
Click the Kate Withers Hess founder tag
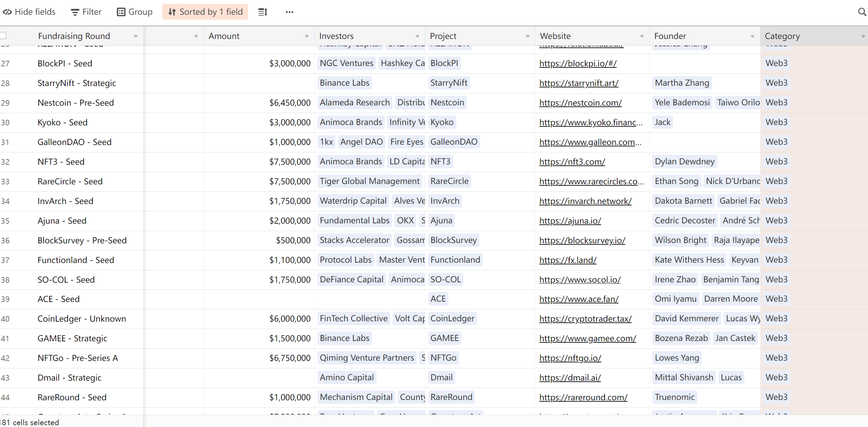click(689, 260)
